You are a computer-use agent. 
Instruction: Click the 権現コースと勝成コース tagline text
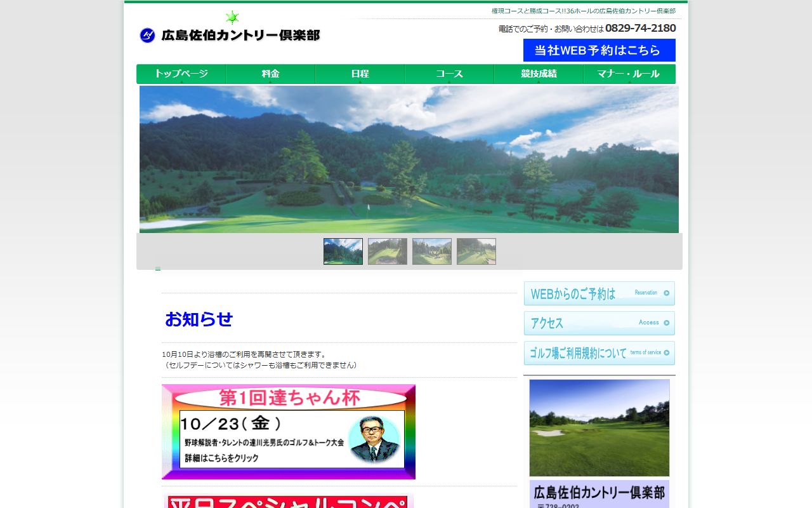(x=584, y=11)
